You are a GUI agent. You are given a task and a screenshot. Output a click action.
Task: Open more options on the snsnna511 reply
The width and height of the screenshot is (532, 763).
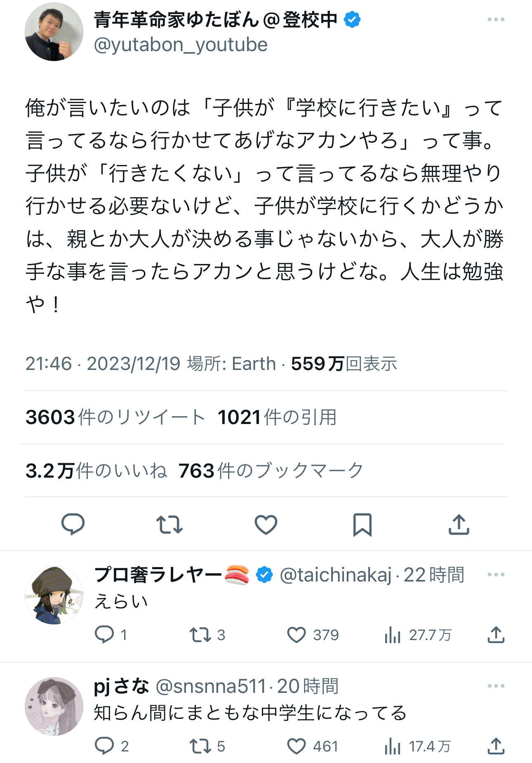[496, 686]
